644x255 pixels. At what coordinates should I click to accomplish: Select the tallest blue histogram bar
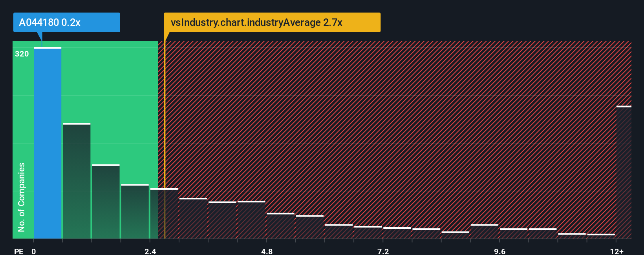pyautogui.click(x=48, y=143)
